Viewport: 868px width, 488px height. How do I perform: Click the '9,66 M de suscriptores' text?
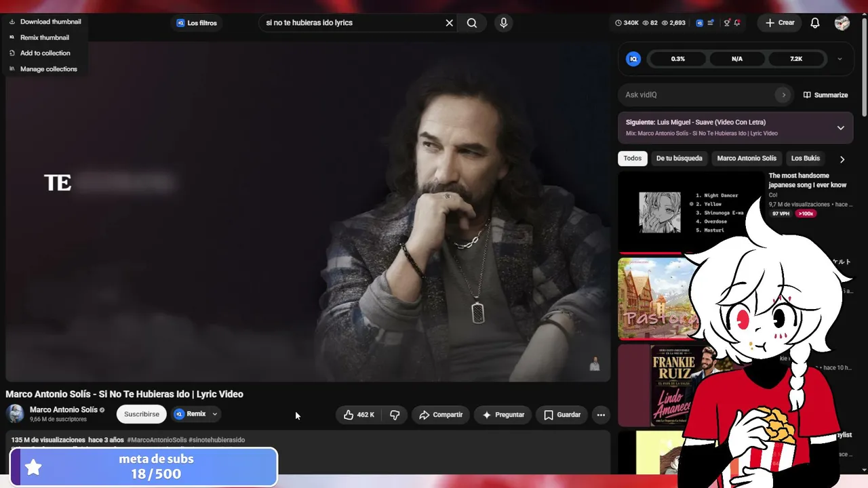pos(58,420)
